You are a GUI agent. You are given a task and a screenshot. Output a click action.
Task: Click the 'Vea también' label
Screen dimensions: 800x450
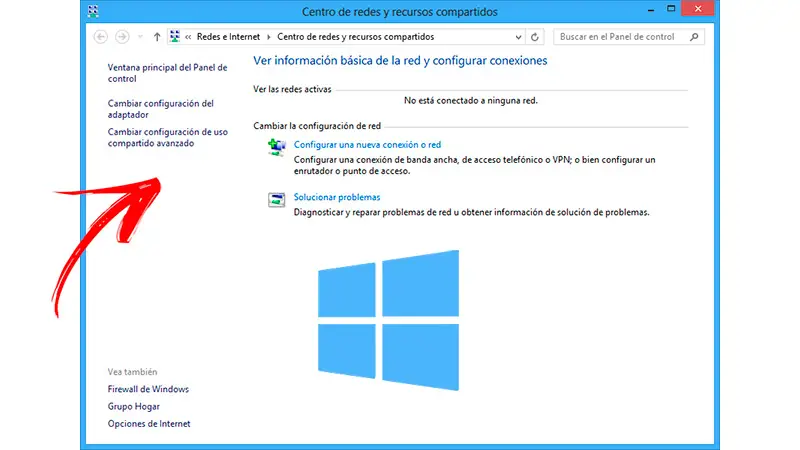tap(132, 372)
